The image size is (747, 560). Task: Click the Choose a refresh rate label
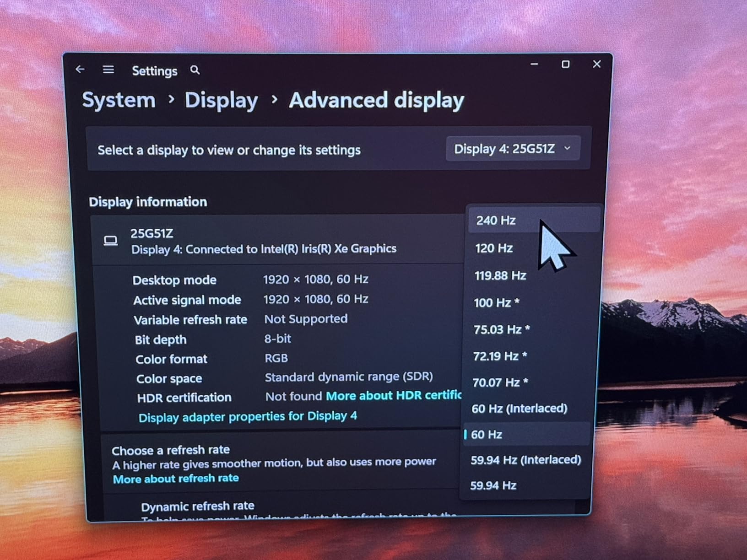click(x=171, y=450)
